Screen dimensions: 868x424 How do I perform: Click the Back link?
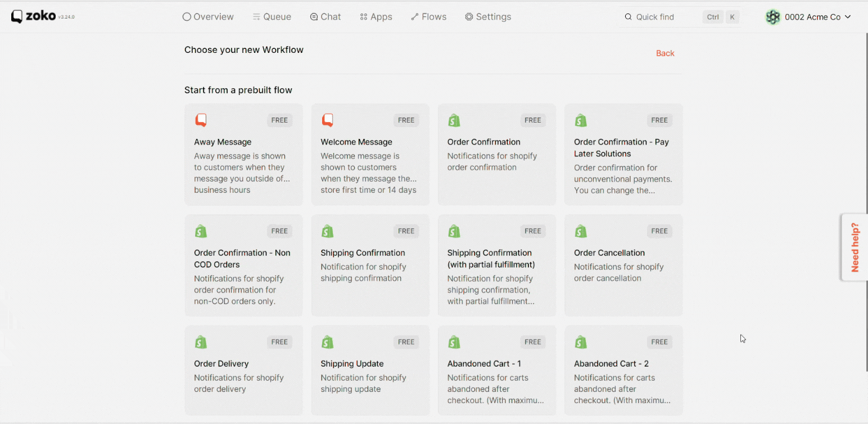tap(665, 53)
